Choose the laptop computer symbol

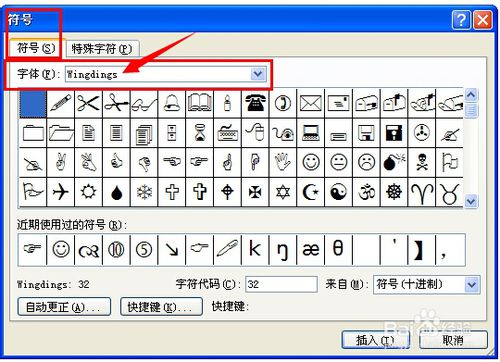tap(311, 133)
